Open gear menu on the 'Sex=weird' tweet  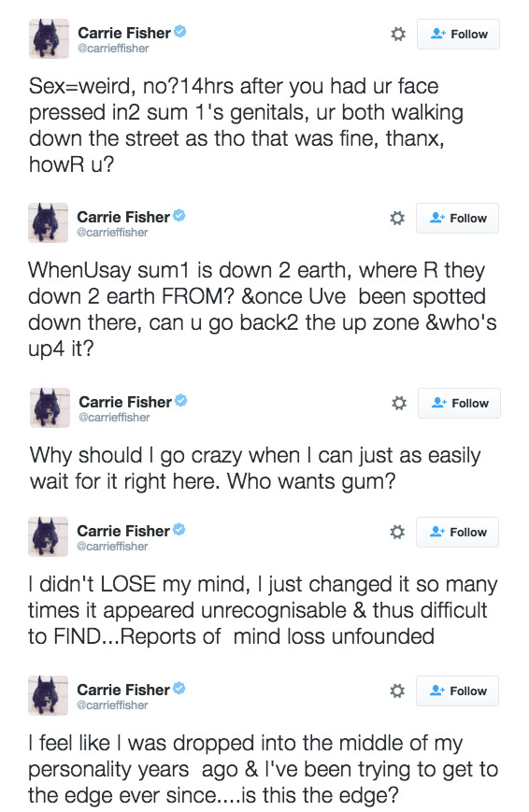click(x=397, y=35)
